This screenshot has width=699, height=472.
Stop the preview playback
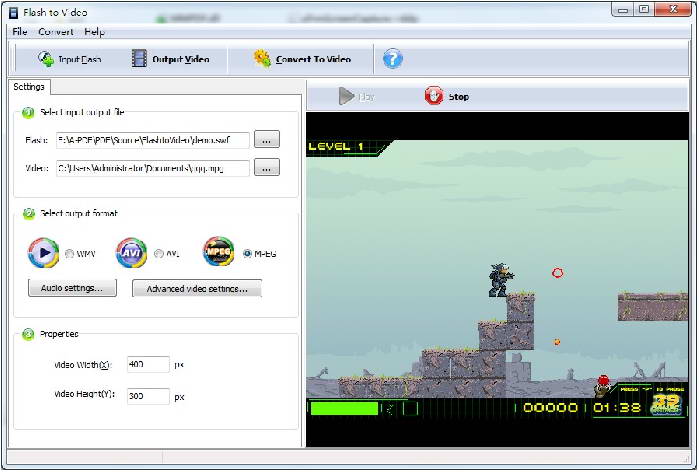[447, 96]
